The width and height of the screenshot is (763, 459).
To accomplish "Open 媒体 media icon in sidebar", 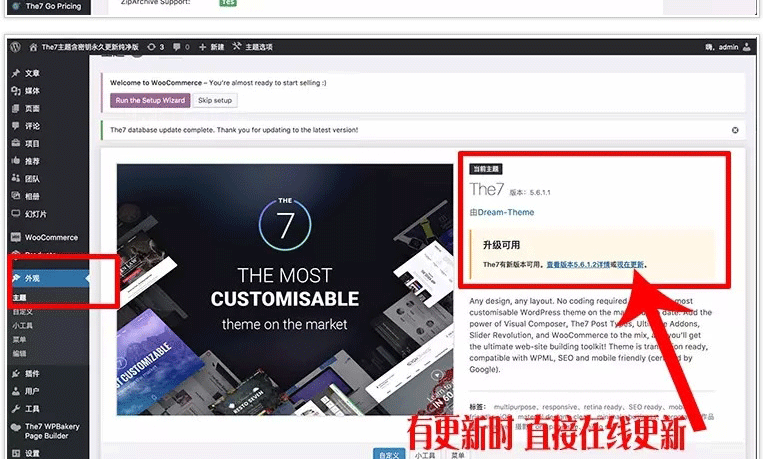I will click(16, 91).
